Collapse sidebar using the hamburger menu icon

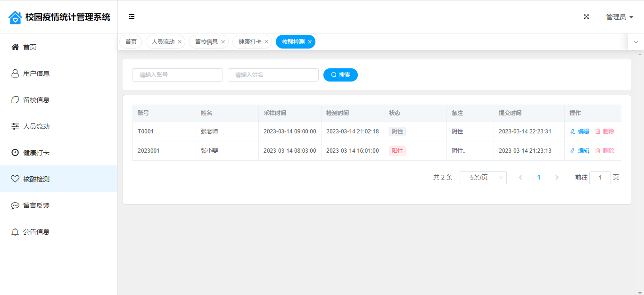(132, 17)
